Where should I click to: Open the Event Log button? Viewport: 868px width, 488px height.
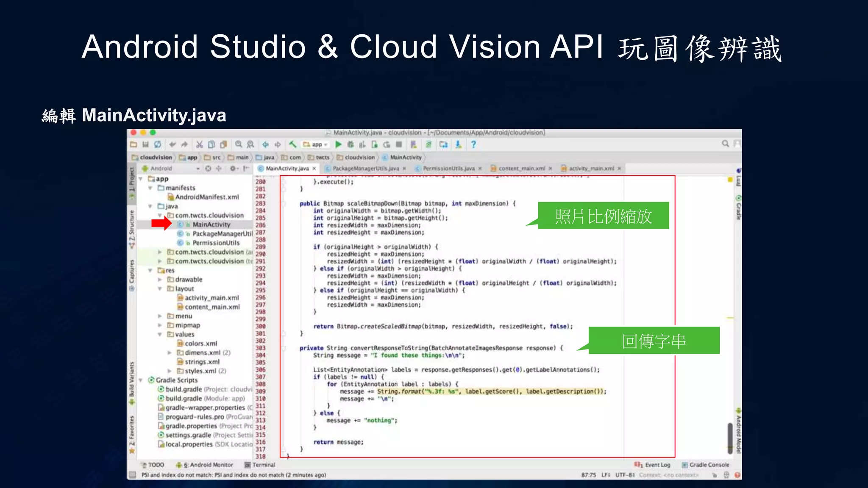(x=652, y=465)
